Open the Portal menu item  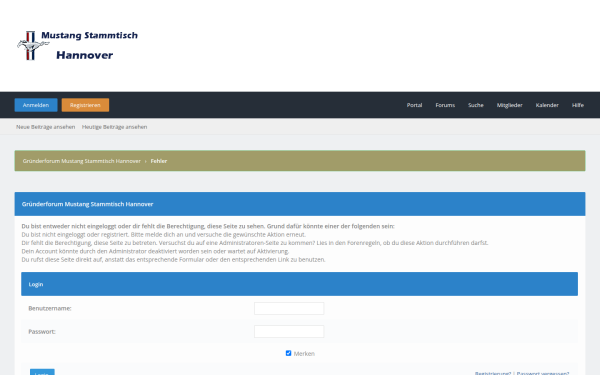click(414, 105)
